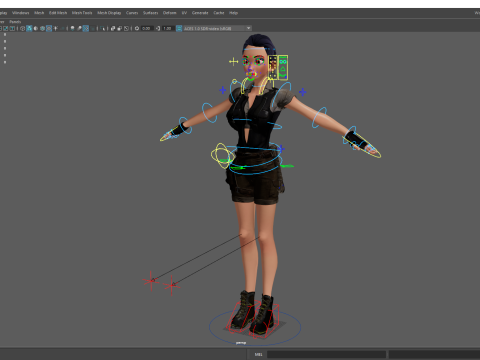Toggle wireframe on shaded icon
This screenshot has width=480, height=360.
(x=42, y=28)
